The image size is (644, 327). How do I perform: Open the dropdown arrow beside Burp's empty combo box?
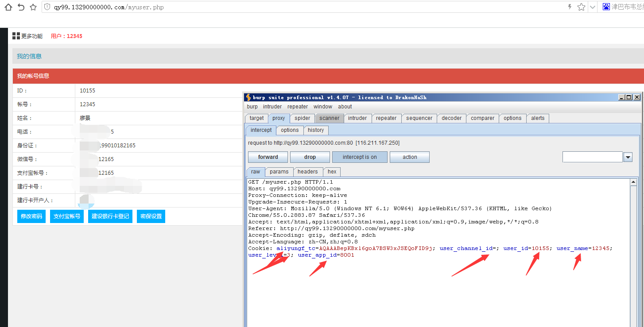[x=628, y=157]
